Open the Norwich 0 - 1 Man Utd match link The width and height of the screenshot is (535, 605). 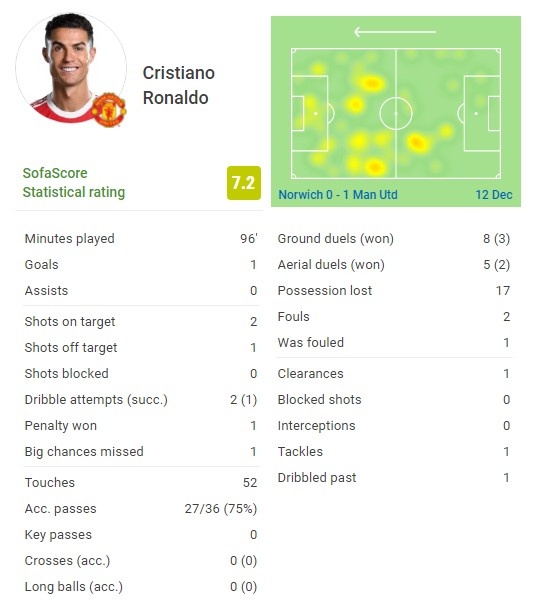point(338,194)
